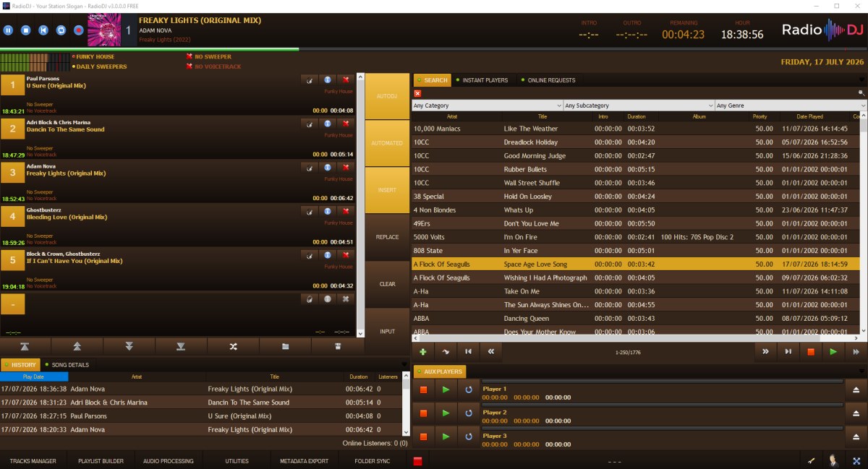Switch to Song Details tab
Viewport: 868px width, 469px height.
[x=67, y=365]
